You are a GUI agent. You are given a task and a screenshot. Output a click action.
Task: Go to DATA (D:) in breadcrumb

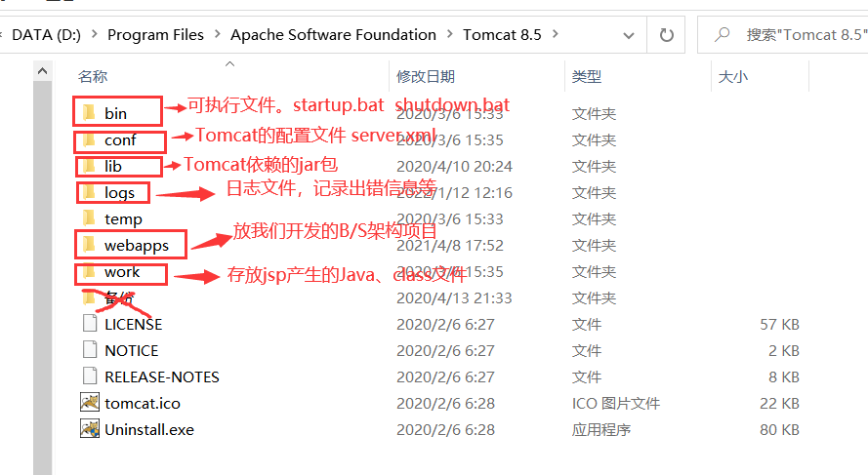pyautogui.click(x=46, y=35)
